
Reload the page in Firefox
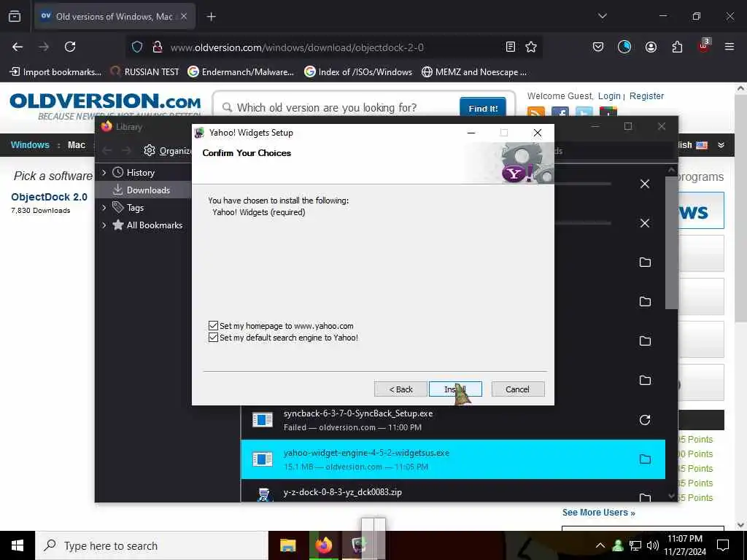click(70, 47)
